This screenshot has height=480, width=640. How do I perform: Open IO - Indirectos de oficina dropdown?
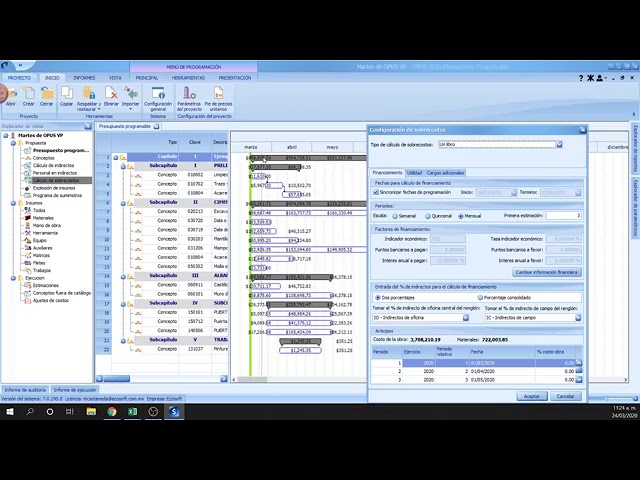pyautogui.click(x=466, y=318)
